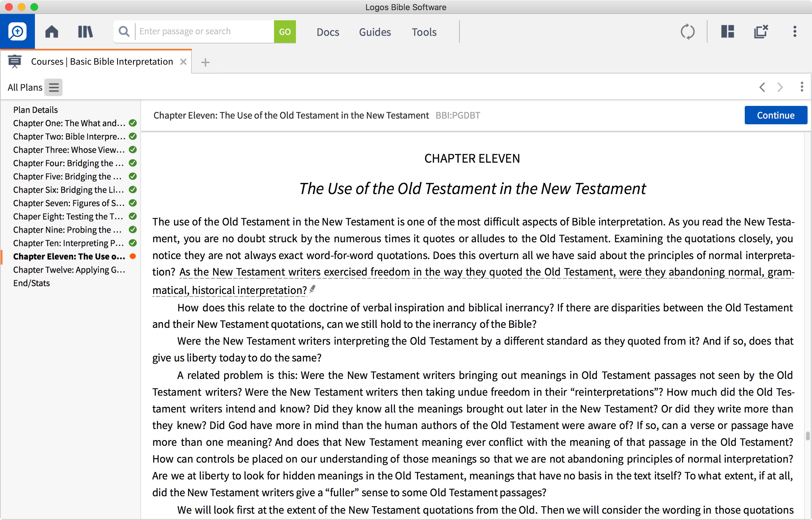Toggle Chapter Six completed checkmark
Screen dimensions: 812x520
click(133, 190)
